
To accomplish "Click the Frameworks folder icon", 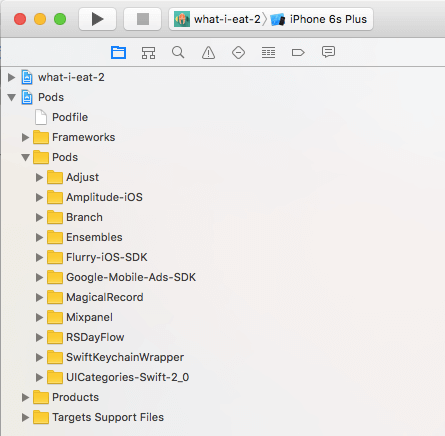I will click(x=41, y=137).
